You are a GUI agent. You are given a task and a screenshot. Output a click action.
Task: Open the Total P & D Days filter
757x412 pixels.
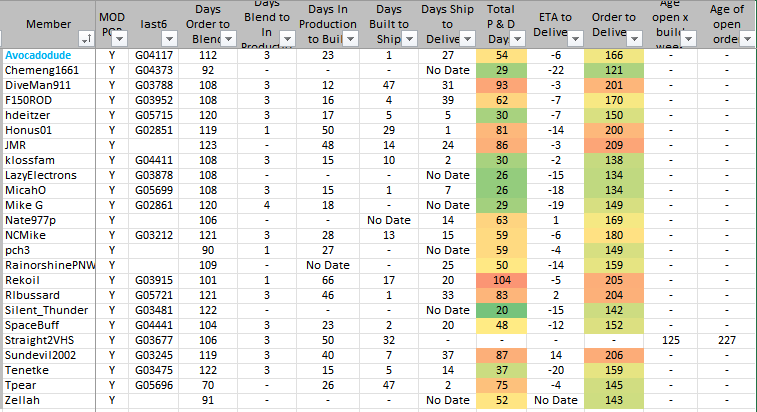[x=516, y=38]
